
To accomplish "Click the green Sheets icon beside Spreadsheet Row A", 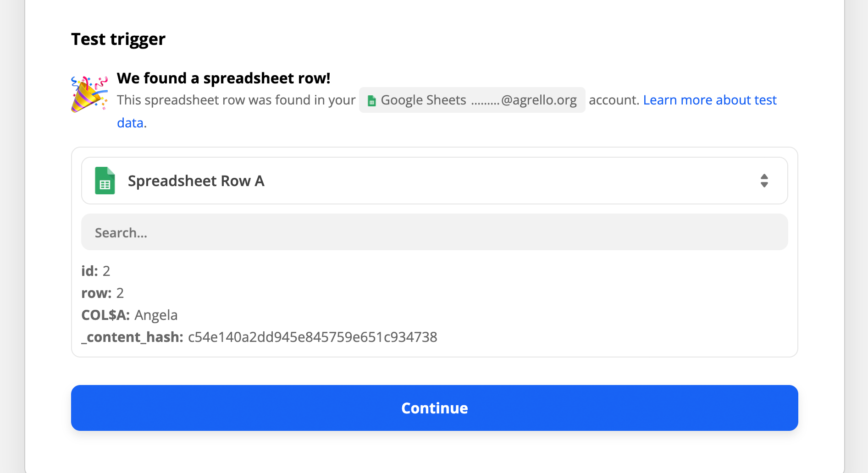I will (105, 181).
